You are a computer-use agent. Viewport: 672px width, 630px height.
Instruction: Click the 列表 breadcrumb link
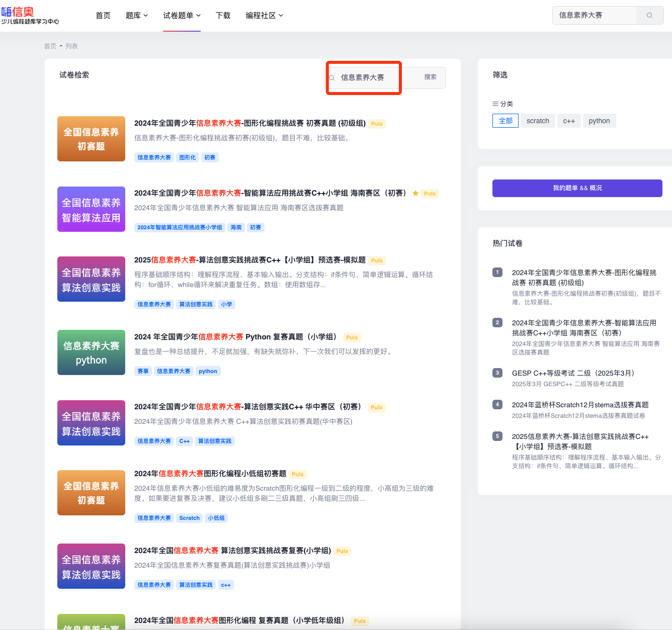(71, 46)
